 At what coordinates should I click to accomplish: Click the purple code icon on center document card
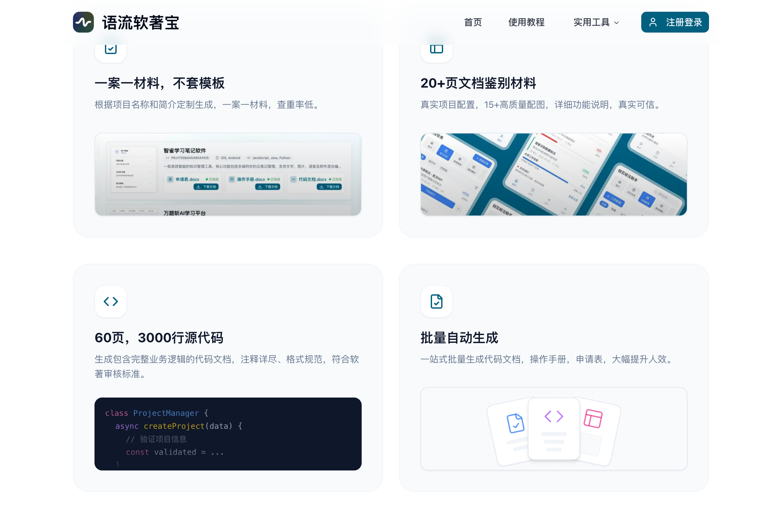tap(554, 416)
